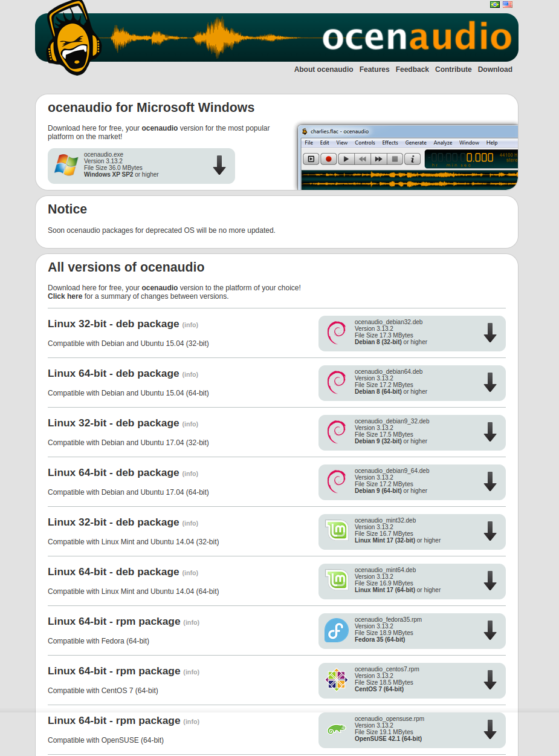559x756 pixels.
Task: Download ocenaudio_mint64.deb with the arrow icon
Action: [490, 581]
